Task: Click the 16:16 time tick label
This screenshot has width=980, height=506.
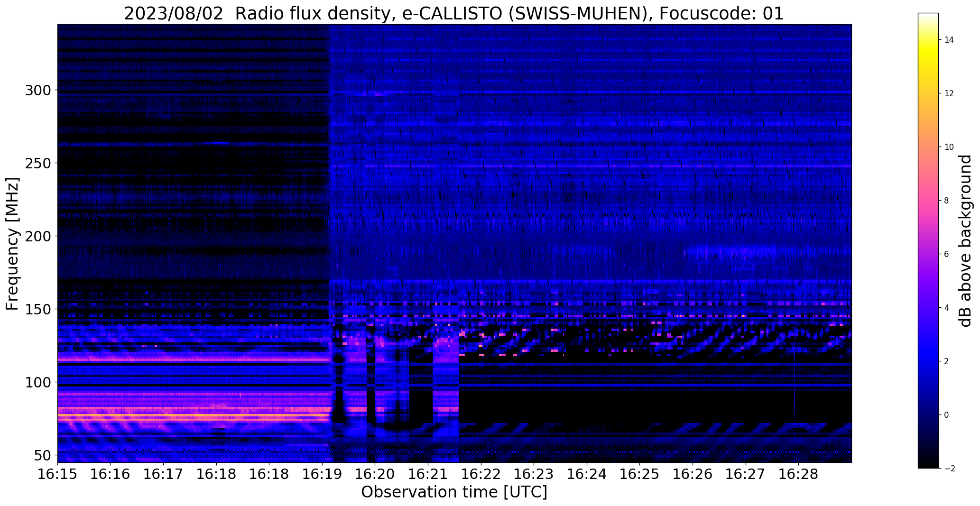Action: coord(111,474)
